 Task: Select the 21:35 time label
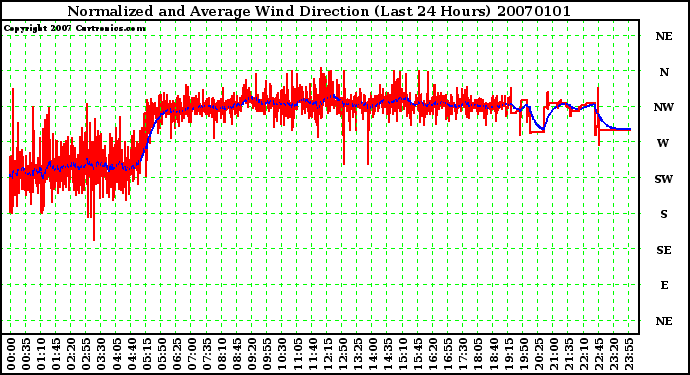coord(569,354)
